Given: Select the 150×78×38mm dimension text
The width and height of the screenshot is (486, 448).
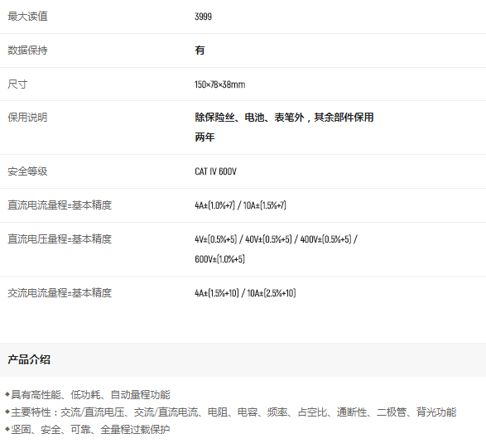Looking at the screenshot, I should pyautogui.click(x=220, y=84).
